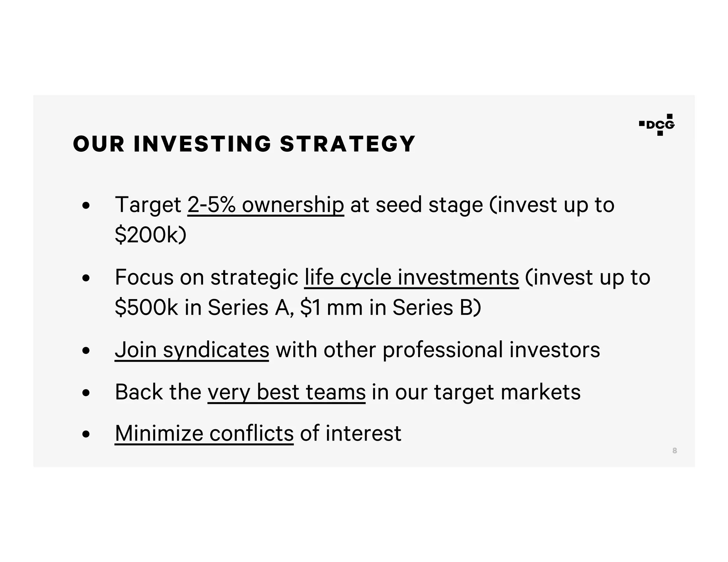Click the page number 8
728x562 pixels.
[675, 451]
